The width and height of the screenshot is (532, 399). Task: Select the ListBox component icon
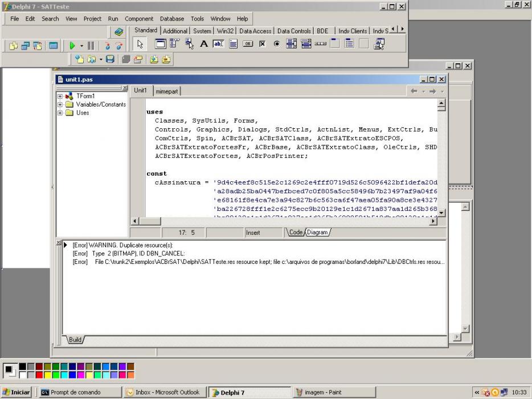(x=292, y=43)
